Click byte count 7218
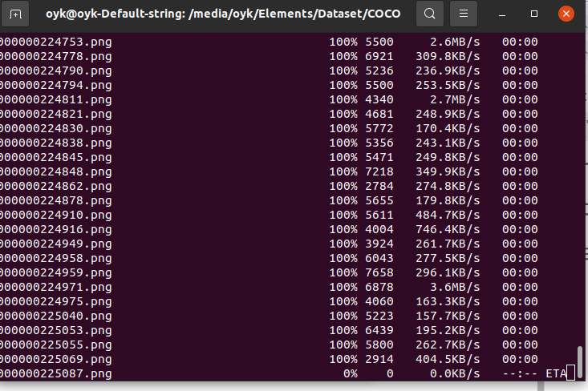Screen dimensions: 588x391 [379, 172]
